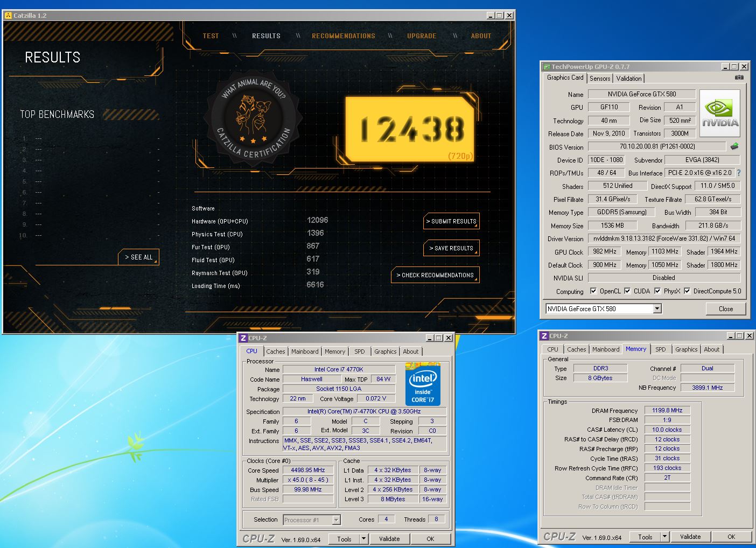Open the Caches tab in left CPU-Z window
Image resolution: width=756 pixels, height=548 pixels.
click(276, 352)
